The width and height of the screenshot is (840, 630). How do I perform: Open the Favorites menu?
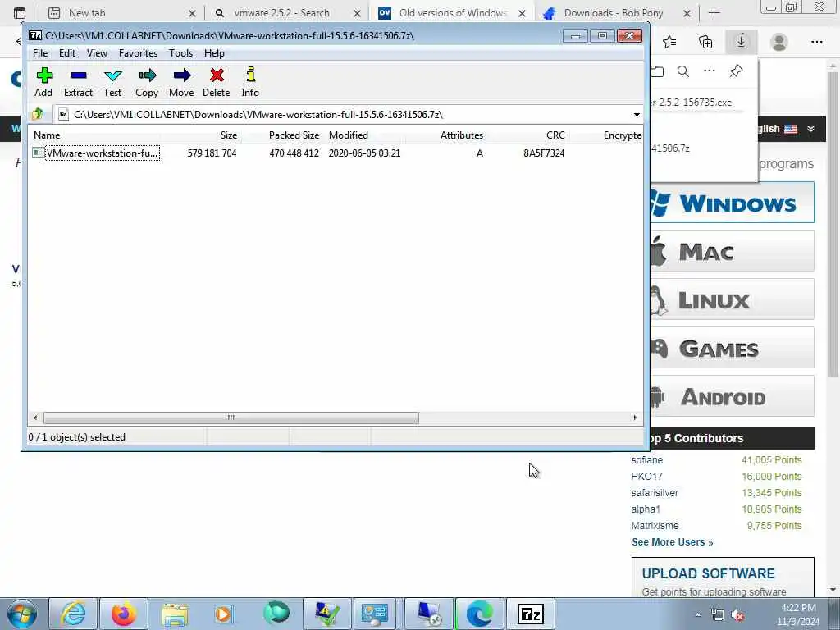(x=138, y=53)
